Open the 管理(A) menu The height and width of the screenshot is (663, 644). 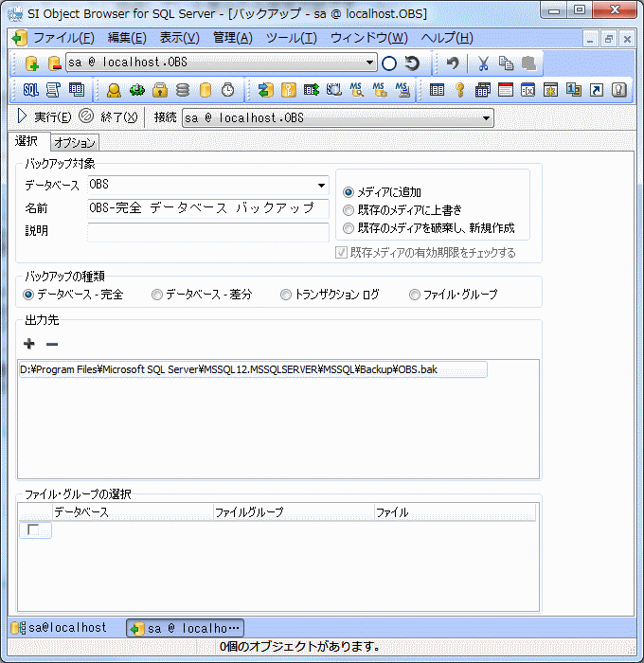pos(232,38)
